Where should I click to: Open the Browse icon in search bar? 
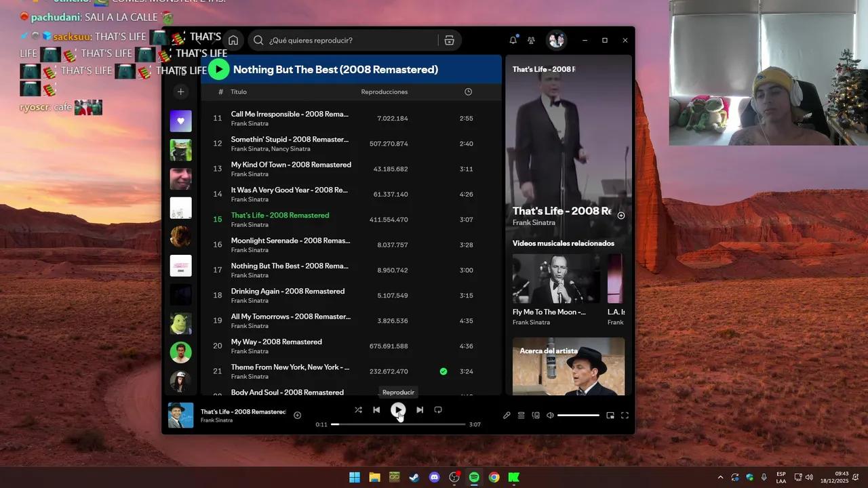[449, 40]
